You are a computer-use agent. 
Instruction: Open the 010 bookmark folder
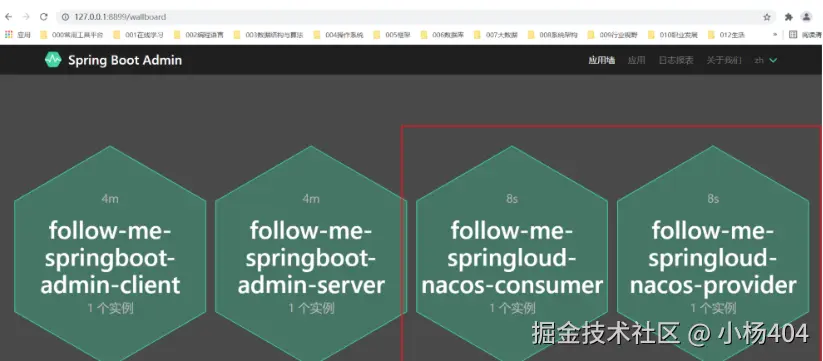673,35
